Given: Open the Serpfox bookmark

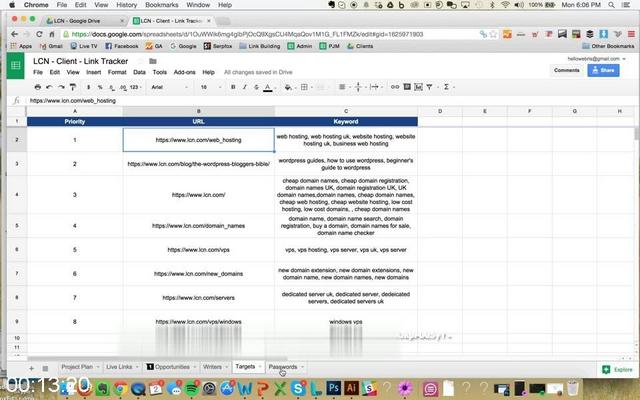Looking at the screenshot, I should [218, 46].
